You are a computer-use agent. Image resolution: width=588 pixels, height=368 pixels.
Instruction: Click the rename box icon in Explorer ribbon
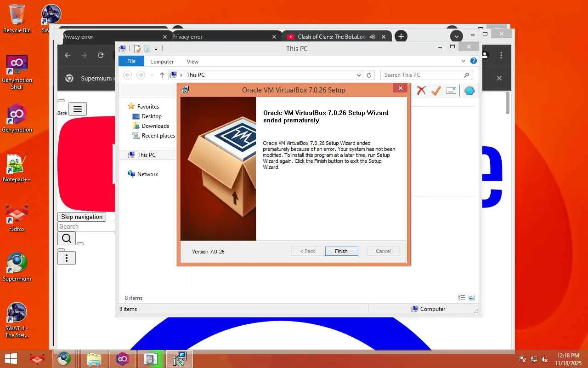tap(451, 91)
